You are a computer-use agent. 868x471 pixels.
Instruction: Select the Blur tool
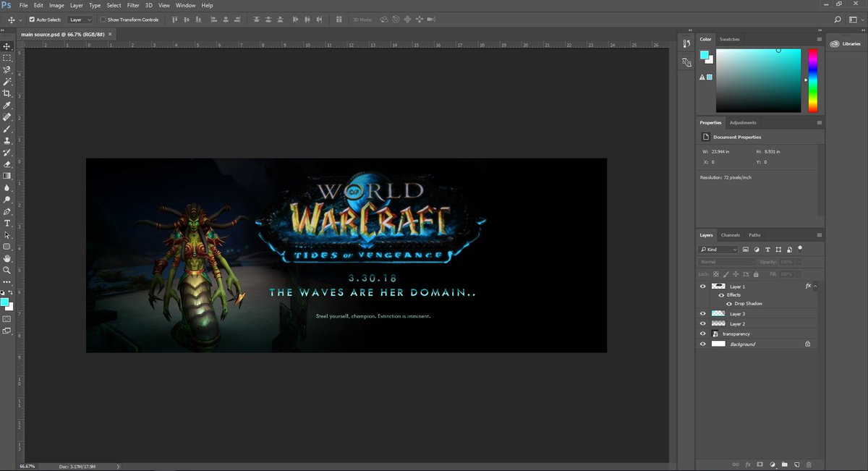[x=7, y=187]
